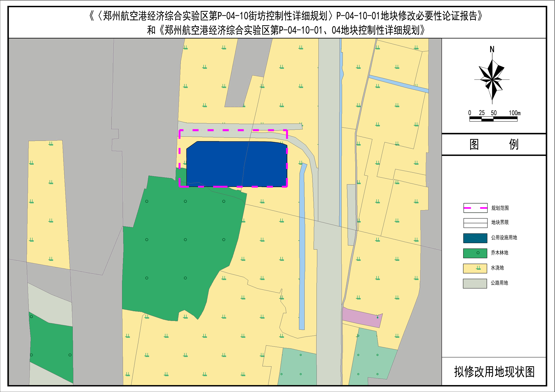This screenshot has width=555, height=392.
Task: Click the green 乔木林地 legend swatch
Action: click(x=475, y=253)
